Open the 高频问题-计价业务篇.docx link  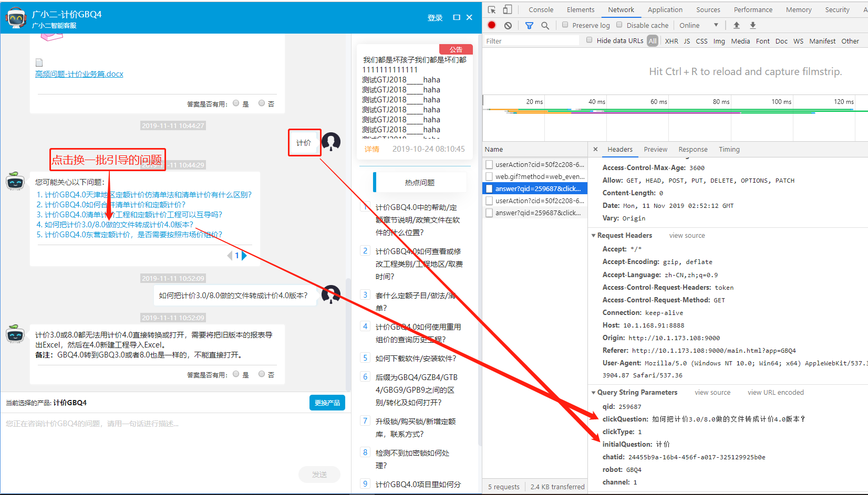[79, 74]
